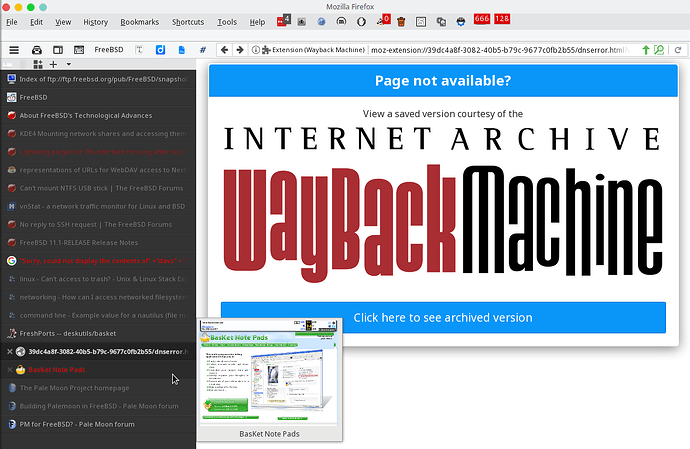Click 'Click here to see archived version'

coord(443,317)
